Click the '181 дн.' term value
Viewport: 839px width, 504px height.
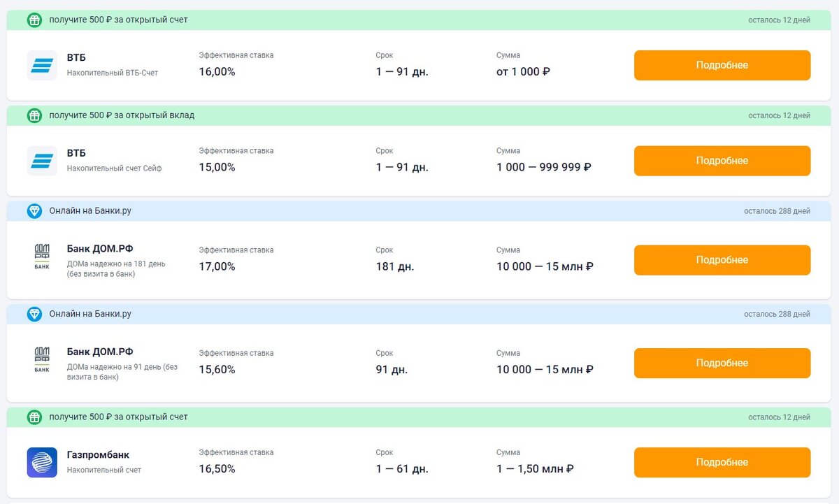coord(395,266)
